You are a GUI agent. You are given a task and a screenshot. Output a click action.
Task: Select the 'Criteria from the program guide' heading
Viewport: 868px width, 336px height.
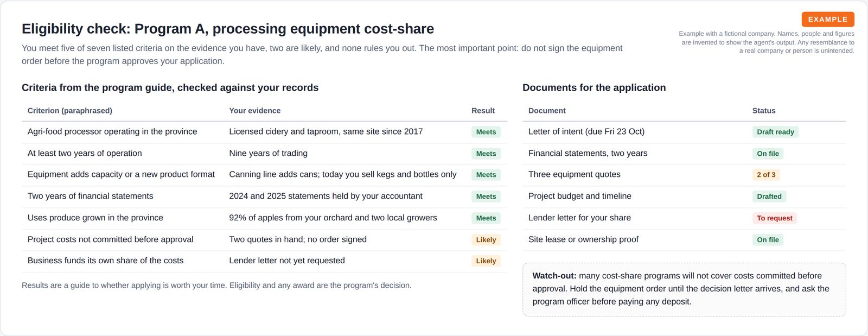pos(170,87)
